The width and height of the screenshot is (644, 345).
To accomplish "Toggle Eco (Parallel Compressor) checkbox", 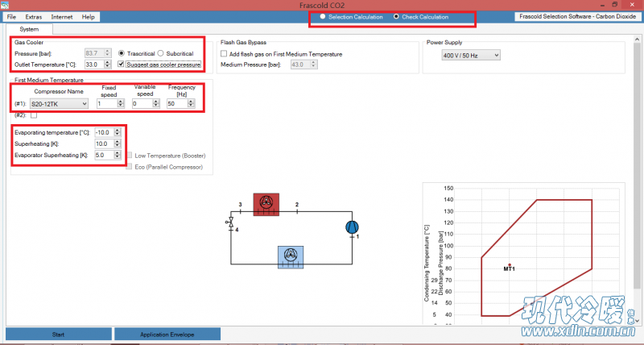I will pyautogui.click(x=130, y=167).
